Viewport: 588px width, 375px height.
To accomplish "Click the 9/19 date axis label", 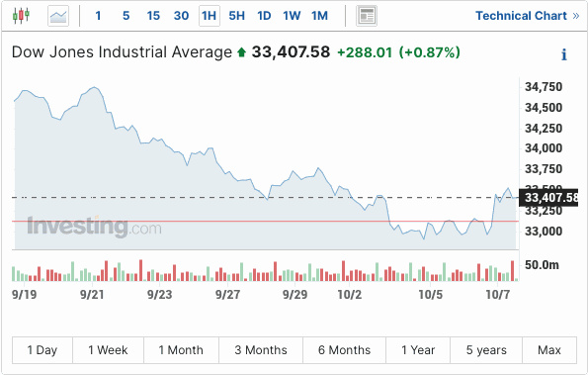I will 25,294.
